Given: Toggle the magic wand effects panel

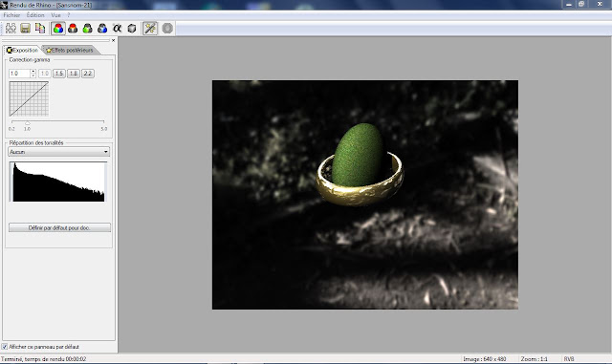Looking at the screenshot, I should pos(150,29).
